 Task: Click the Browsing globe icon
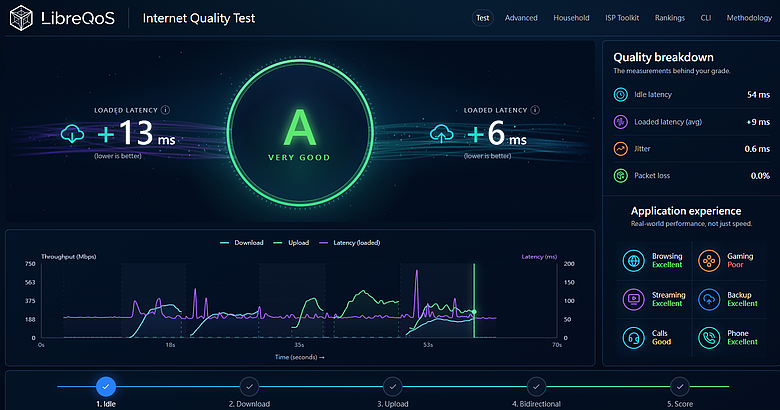(634, 260)
